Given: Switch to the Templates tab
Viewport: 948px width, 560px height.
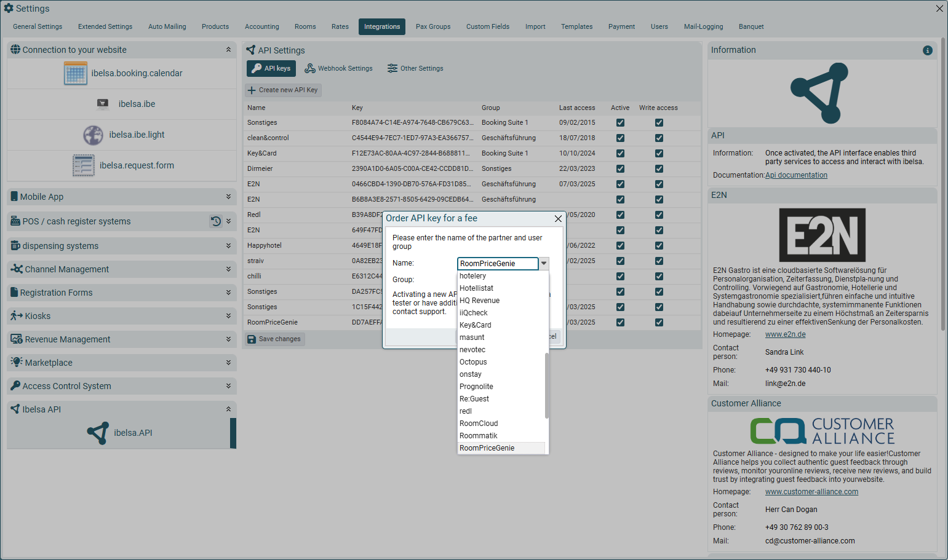Looking at the screenshot, I should click(576, 26).
